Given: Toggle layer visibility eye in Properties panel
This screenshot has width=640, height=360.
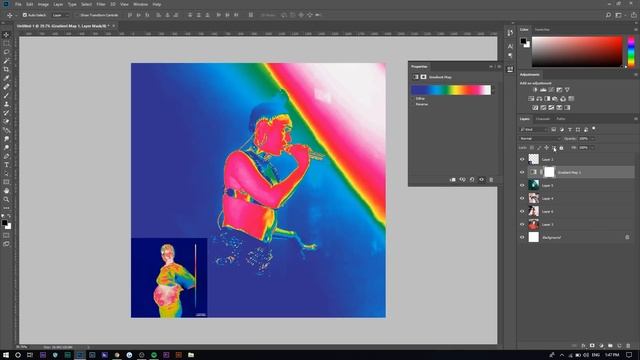Looking at the screenshot, I should pos(482,180).
